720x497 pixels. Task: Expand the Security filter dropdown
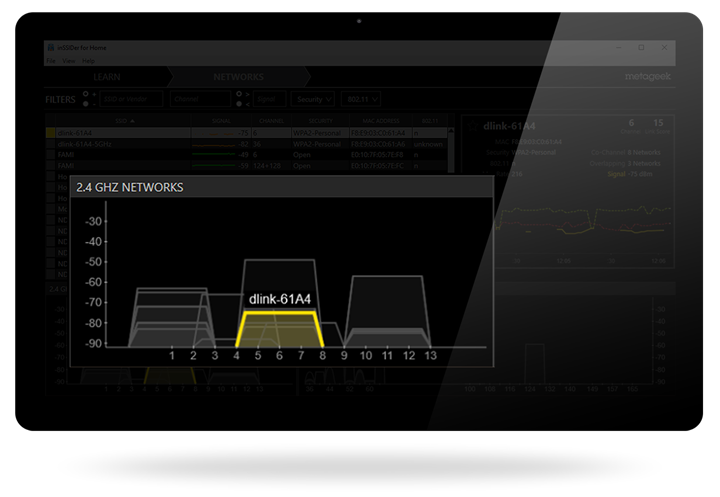(312, 99)
